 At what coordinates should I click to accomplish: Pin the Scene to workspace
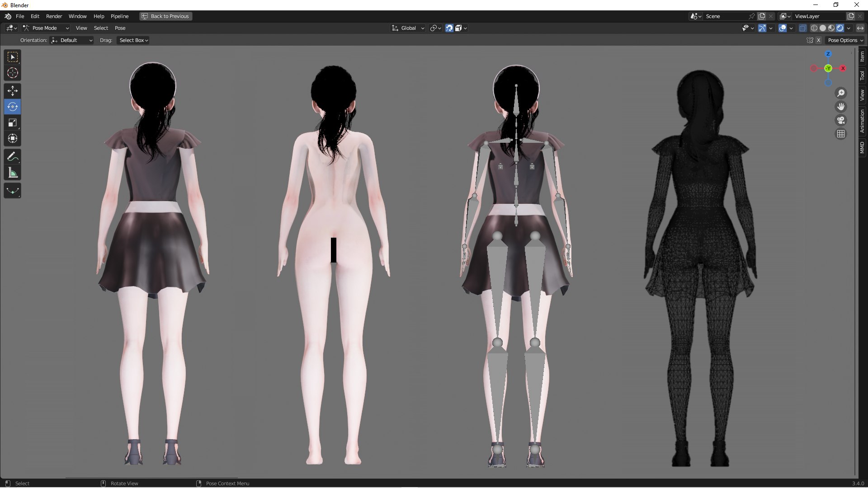click(752, 16)
